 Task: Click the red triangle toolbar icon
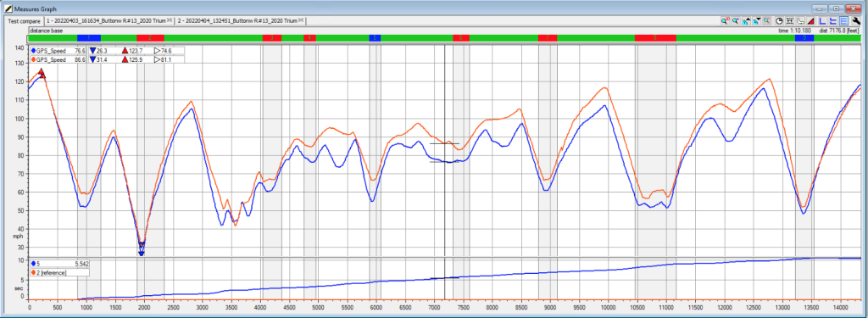click(x=810, y=20)
